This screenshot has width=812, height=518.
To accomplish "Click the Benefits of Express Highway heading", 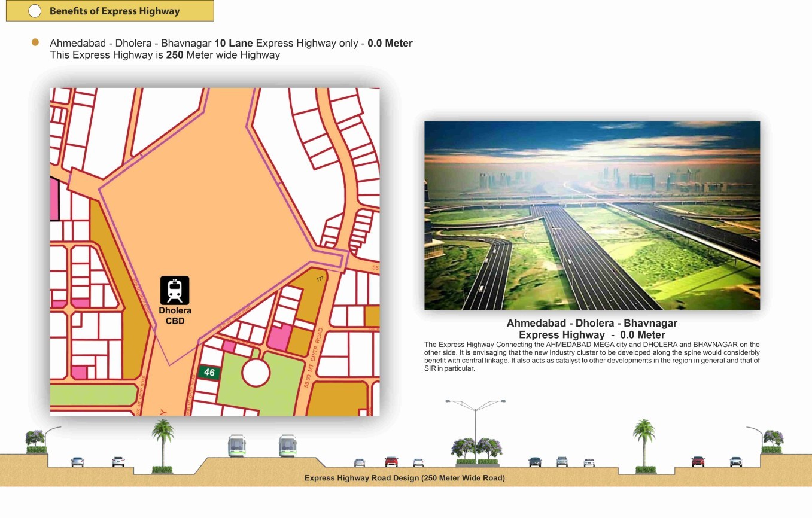I will 114,11.
